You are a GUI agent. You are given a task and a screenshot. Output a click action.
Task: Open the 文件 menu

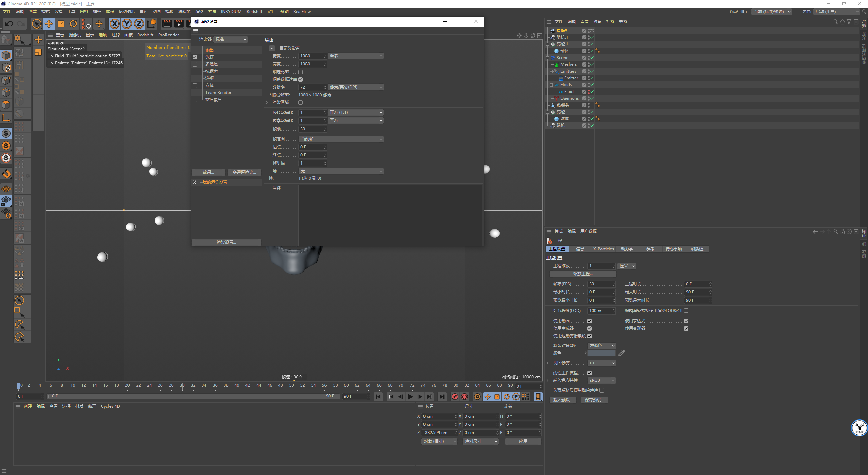tap(7, 12)
